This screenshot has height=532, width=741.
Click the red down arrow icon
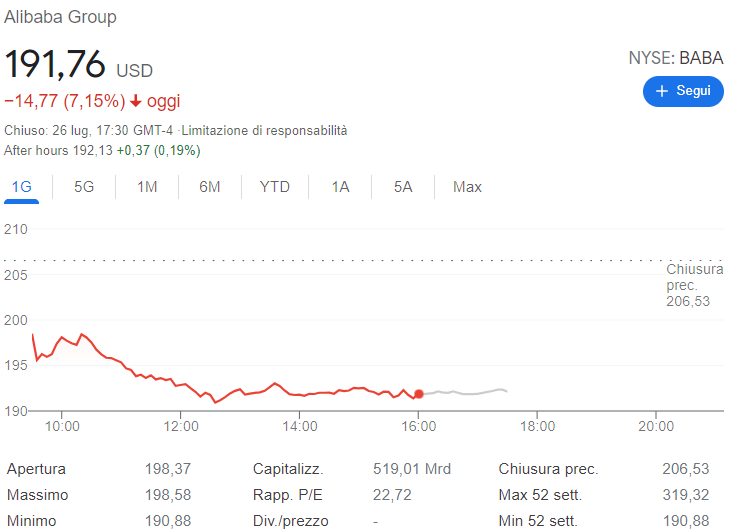coord(136,101)
